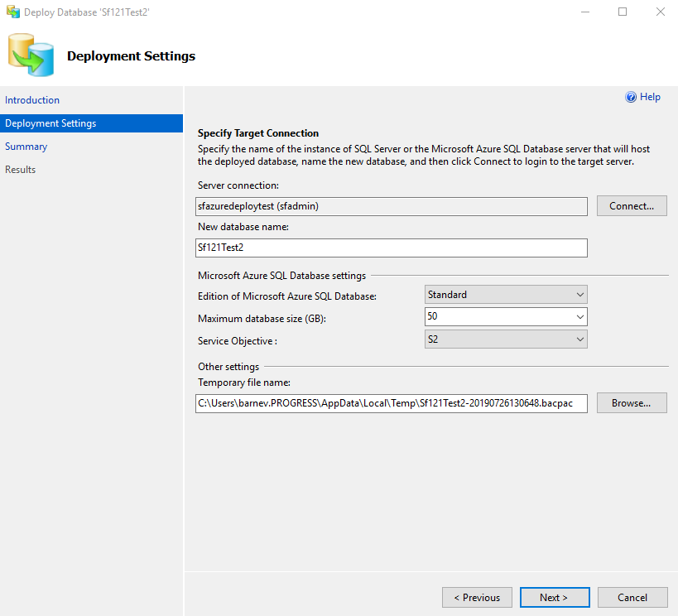Click the Server connection field
The image size is (678, 616).
click(x=391, y=206)
